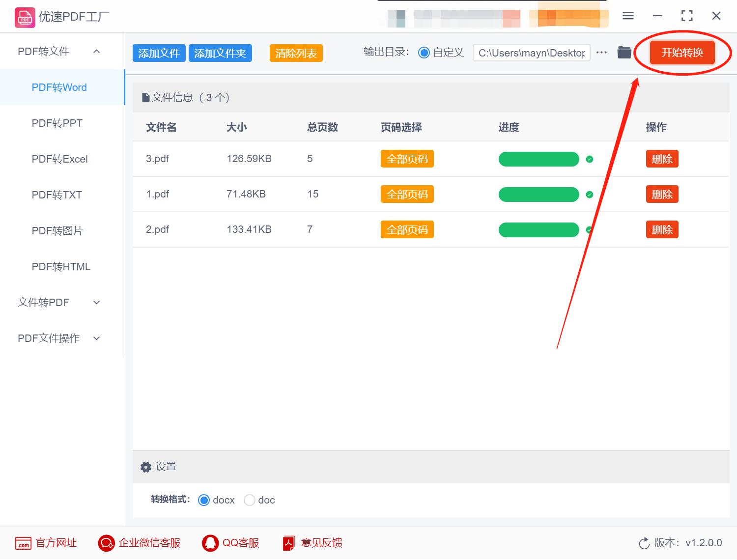Click the 优速PDF工厂 logo icon

click(24, 17)
